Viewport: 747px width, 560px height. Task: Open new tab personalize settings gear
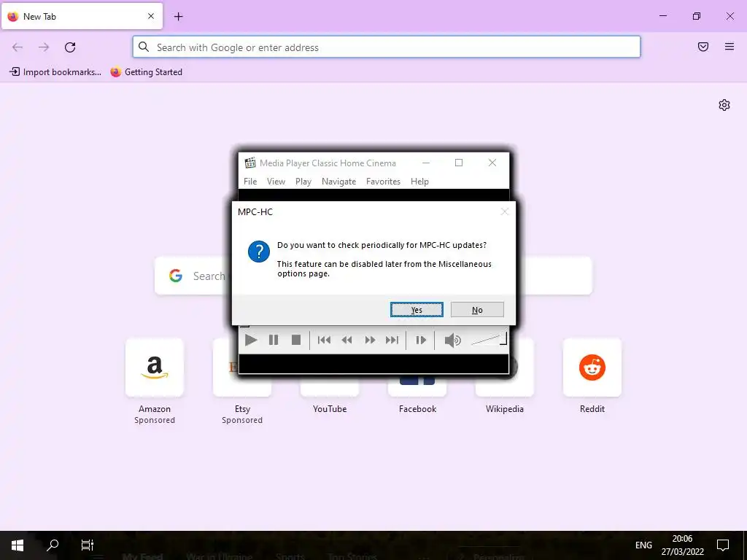(724, 105)
